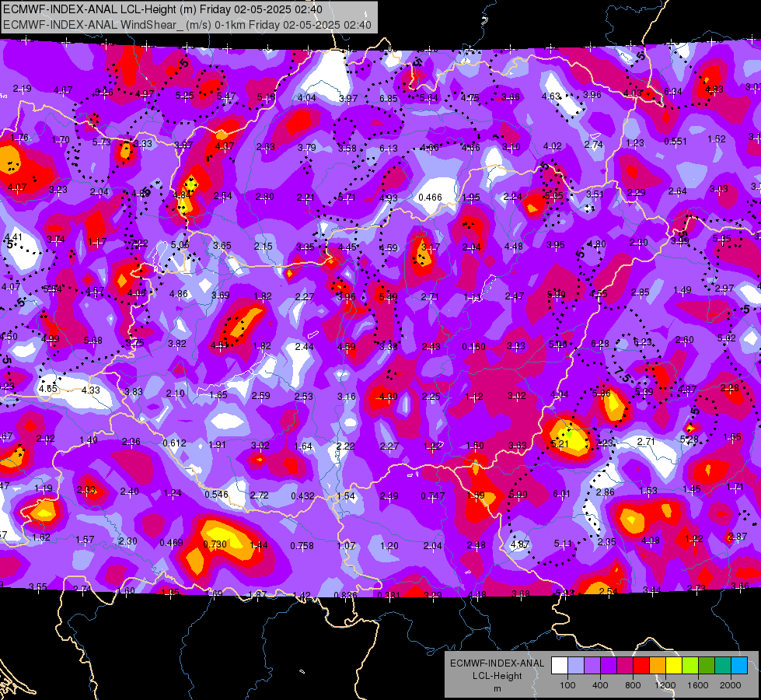Viewport: 761px width, 700px height.
Task: Click the wind shear value 0.758
Action: pos(302,546)
